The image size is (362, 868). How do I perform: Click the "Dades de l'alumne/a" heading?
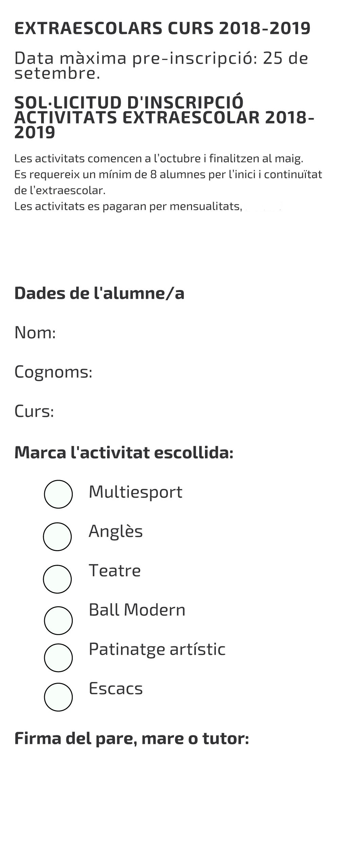99,293
